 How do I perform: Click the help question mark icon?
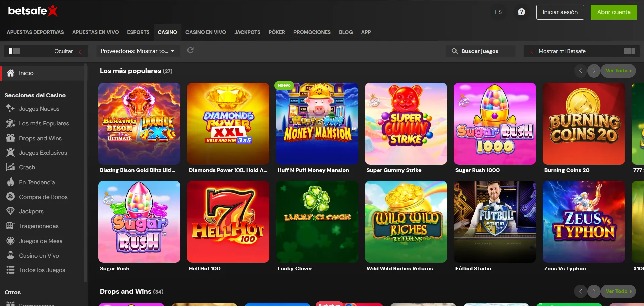[521, 12]
